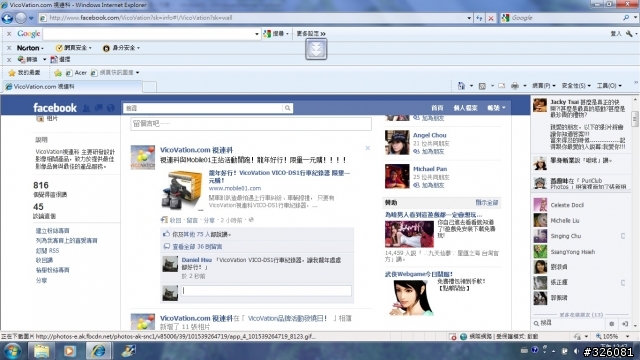This screenshot has height=360, width=640.
Task: Open the Norton safe web dropdown
Action: click(73, 48)
